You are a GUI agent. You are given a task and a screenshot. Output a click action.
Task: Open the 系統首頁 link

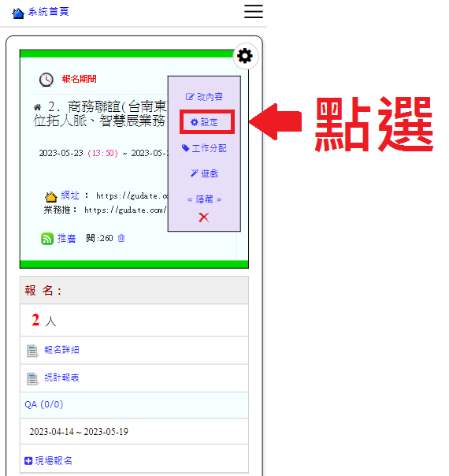(x=49, y=12)
